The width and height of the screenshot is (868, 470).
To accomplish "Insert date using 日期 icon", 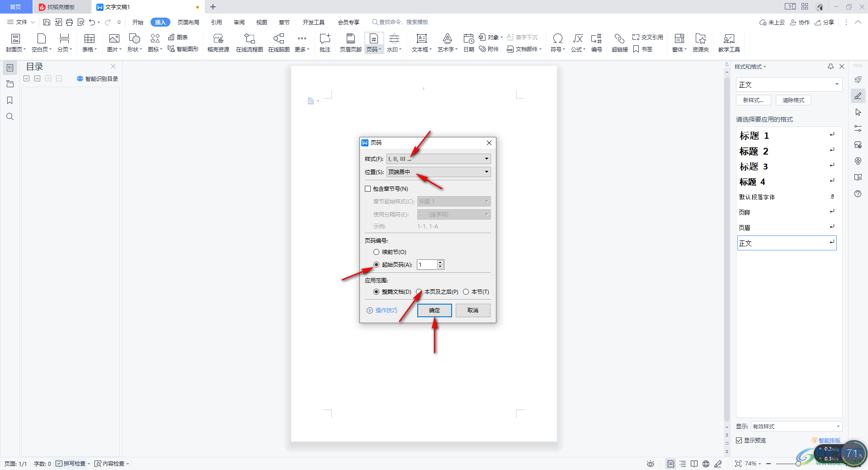I will pos(469,43).
